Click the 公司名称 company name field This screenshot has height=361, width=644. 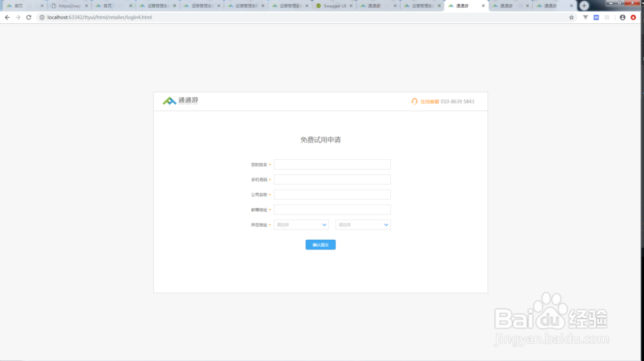coord(332,195)
